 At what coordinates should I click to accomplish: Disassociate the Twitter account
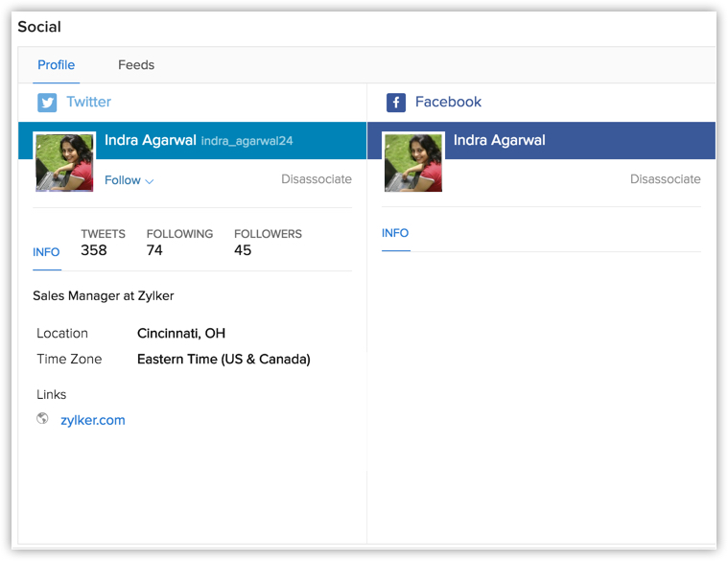click(316, 179)
